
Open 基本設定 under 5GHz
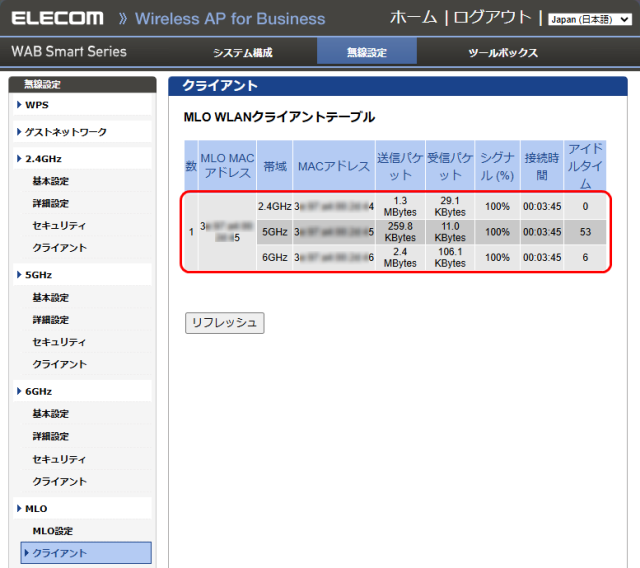tap(51, 297)
